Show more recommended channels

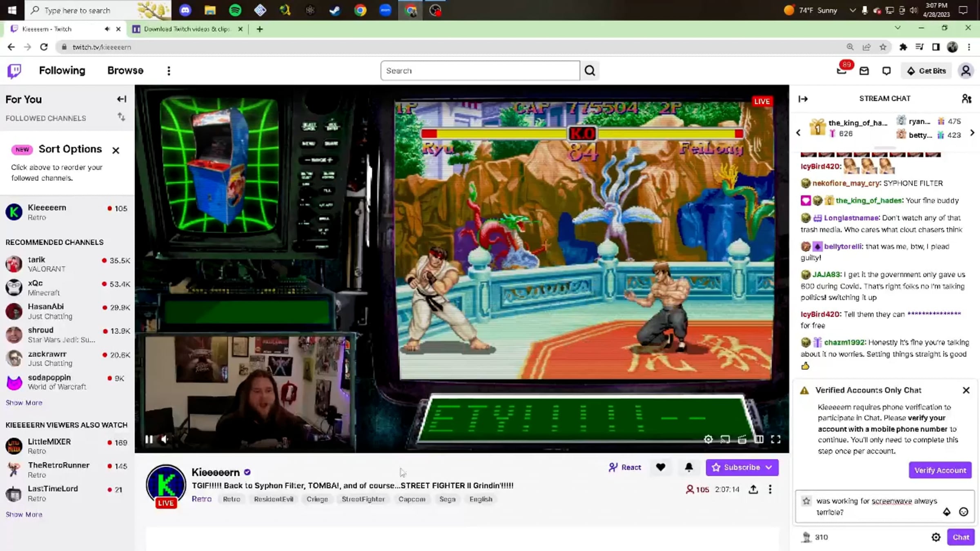[24, 403]
